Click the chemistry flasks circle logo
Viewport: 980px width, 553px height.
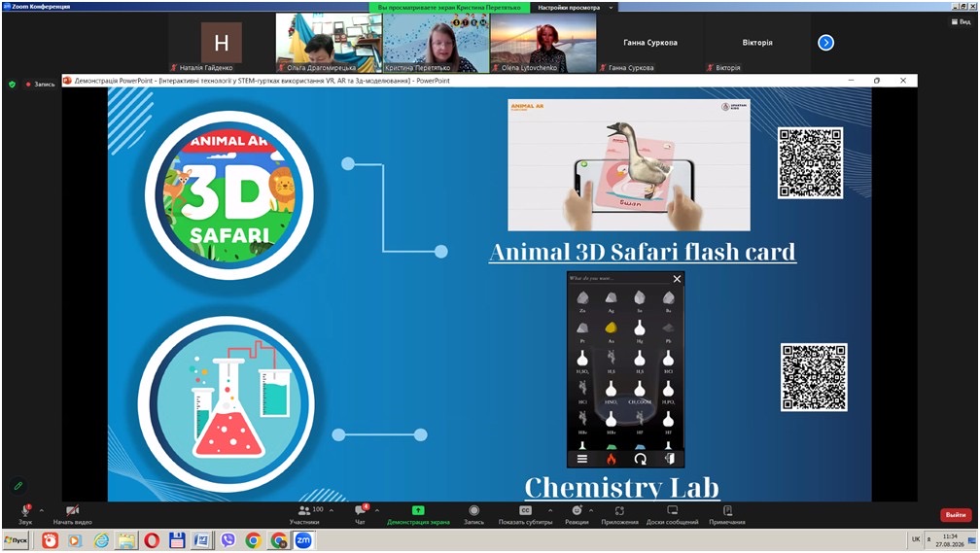(227, 403)
